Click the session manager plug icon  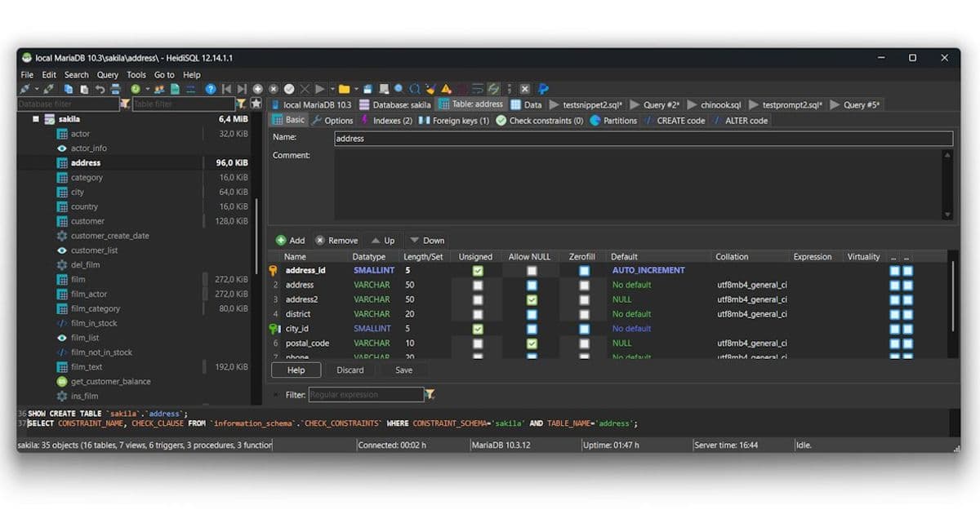pyautogui.click(x=25, y=89)
